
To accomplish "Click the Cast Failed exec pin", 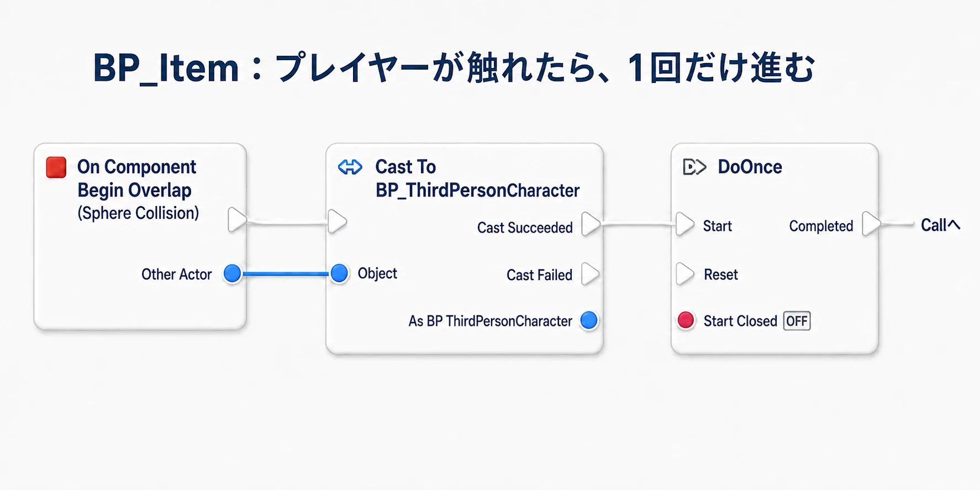I will pos(590,273).
